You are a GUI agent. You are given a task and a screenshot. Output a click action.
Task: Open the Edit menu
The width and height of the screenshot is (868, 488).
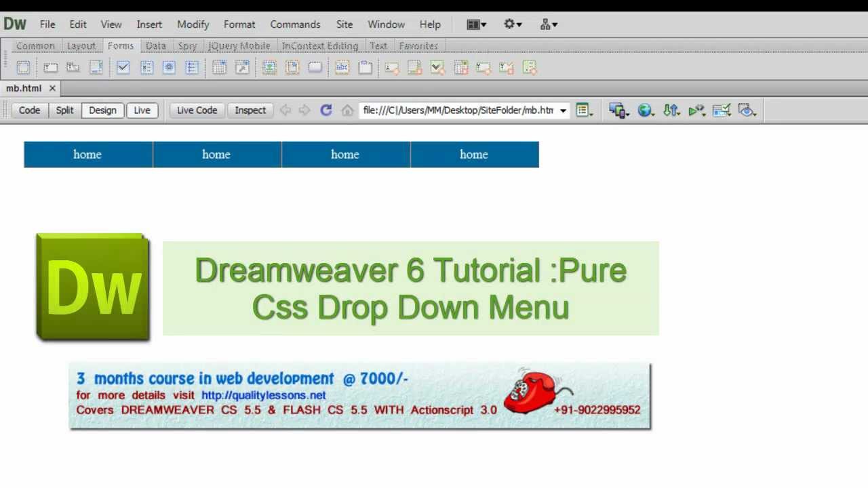[78, 24]
